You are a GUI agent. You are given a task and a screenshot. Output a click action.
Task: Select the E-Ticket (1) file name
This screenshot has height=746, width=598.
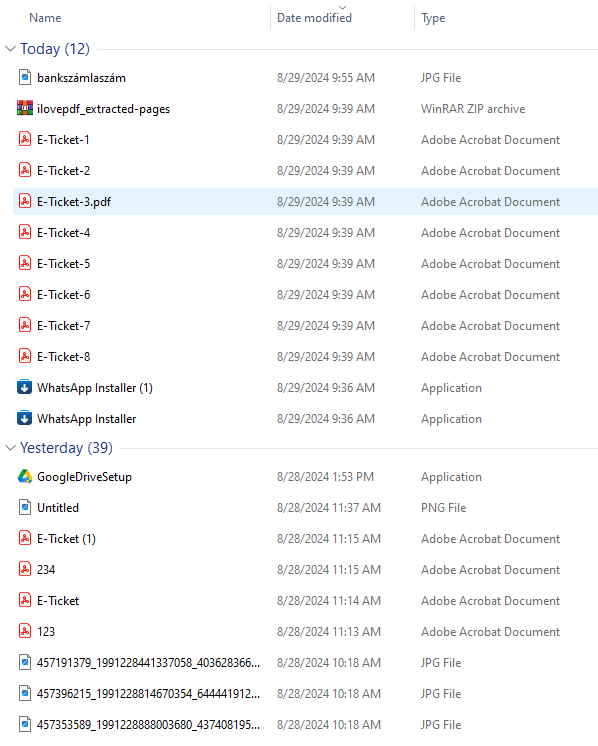66,539
